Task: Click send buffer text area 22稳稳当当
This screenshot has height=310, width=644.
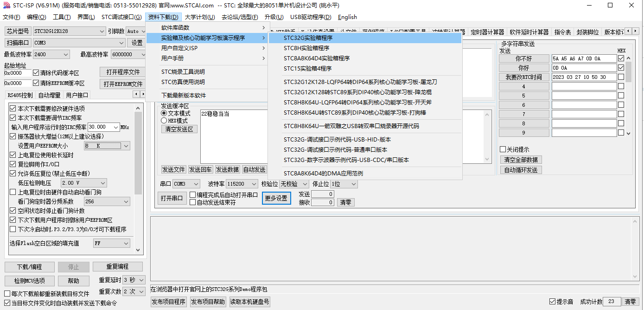Action: (x=234, y=136)
